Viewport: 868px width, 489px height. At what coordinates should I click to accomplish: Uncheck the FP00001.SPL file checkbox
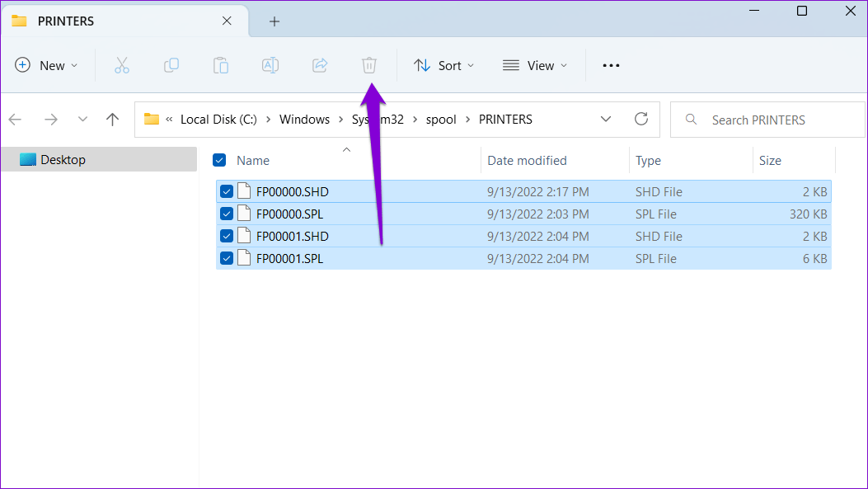[x=226, y=257]
